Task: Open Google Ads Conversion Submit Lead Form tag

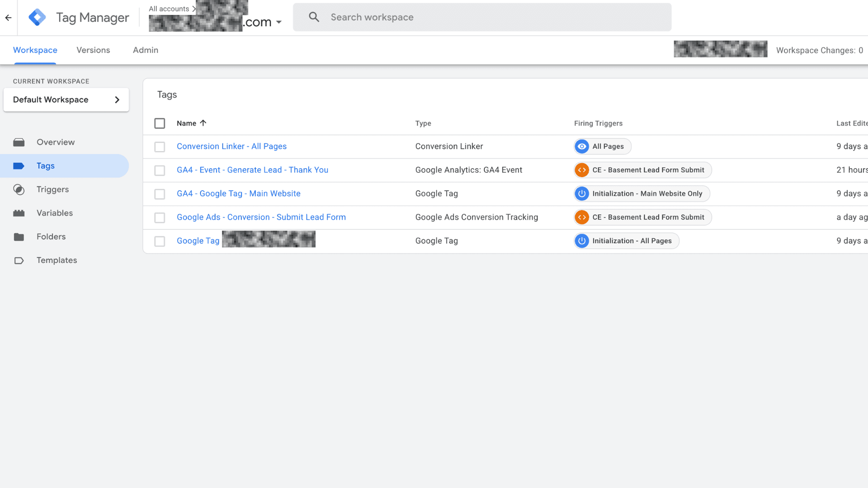Action: [261, 217]
